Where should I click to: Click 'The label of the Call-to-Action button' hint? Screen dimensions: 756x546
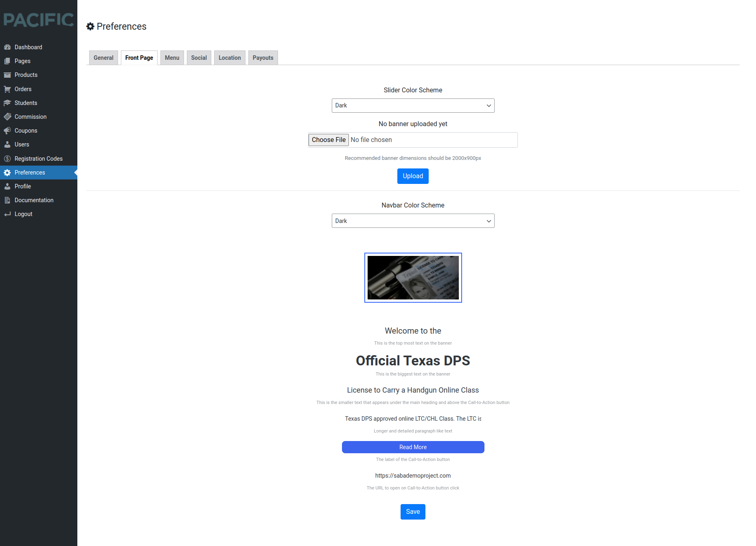413,459
